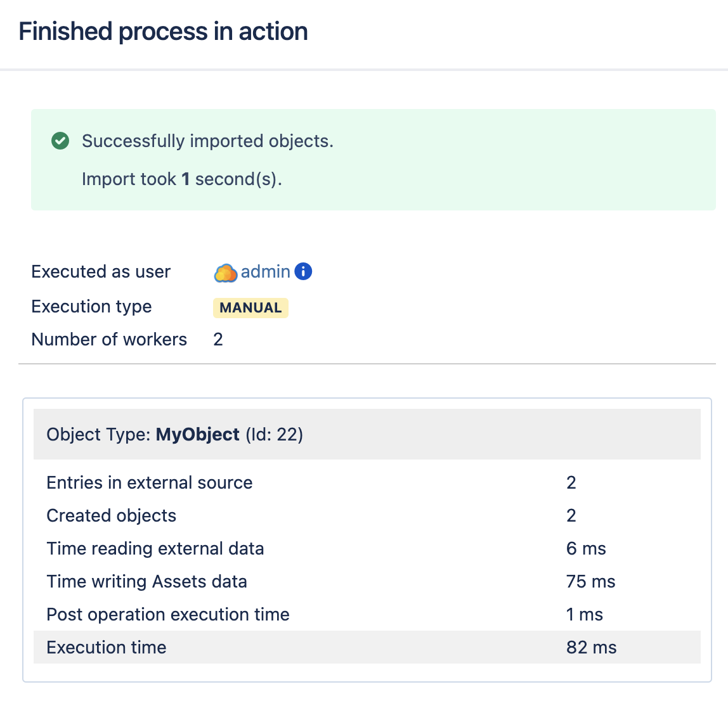This screenshot has width=728, height=720.
Task: Click the 82 ms execution time value
Action: [x=591, y=648]
